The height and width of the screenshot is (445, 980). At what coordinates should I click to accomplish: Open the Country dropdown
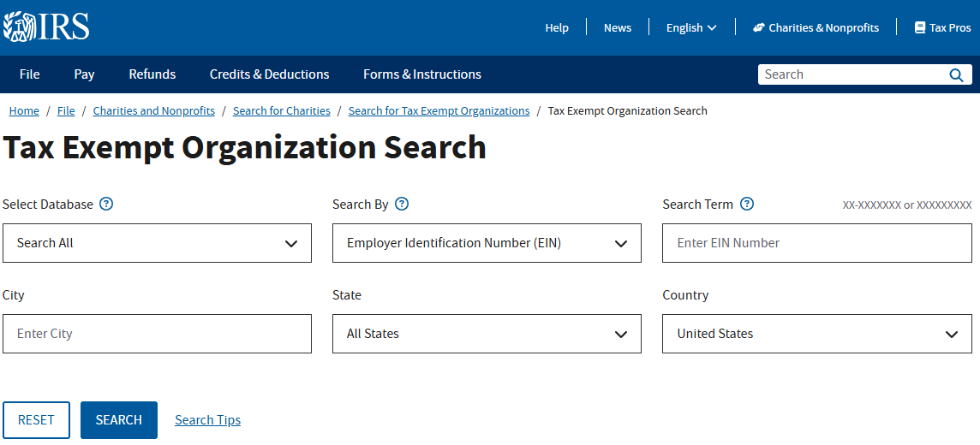816,334
